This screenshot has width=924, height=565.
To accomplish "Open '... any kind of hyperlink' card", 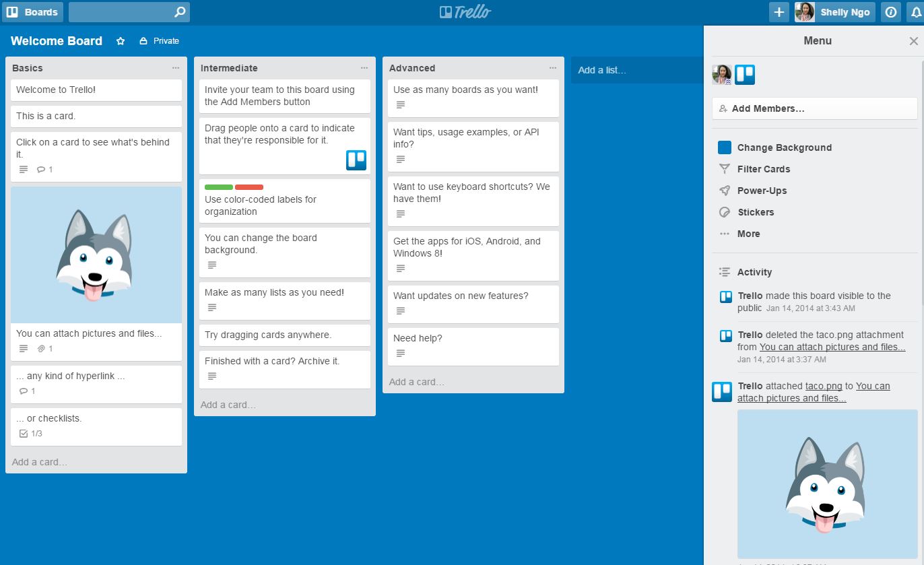I will click(x=96, y=384).
